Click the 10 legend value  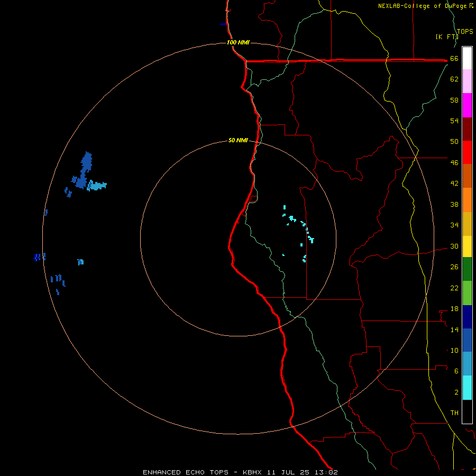(x=454, y=350)
